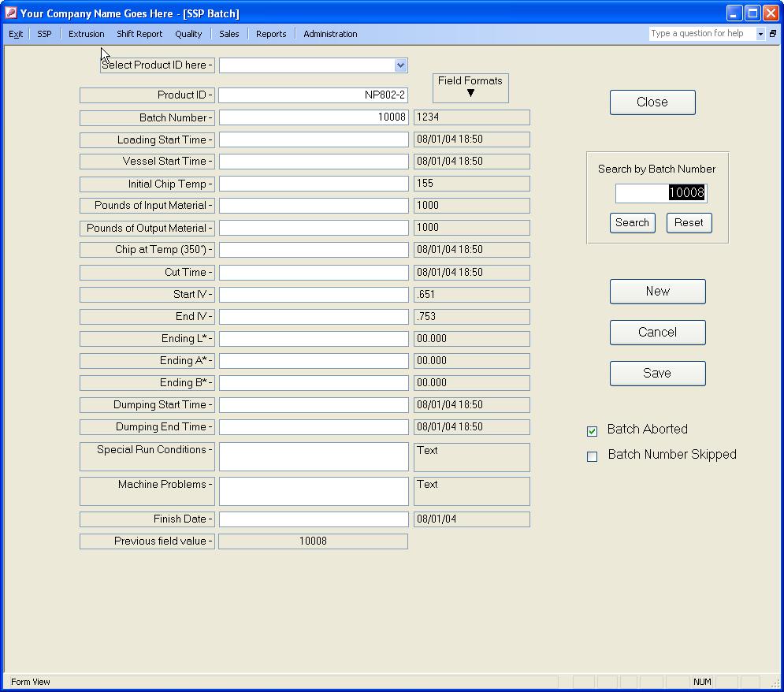Click the Search button
Viewport: 784px width, 692px height.
(632, 223)
